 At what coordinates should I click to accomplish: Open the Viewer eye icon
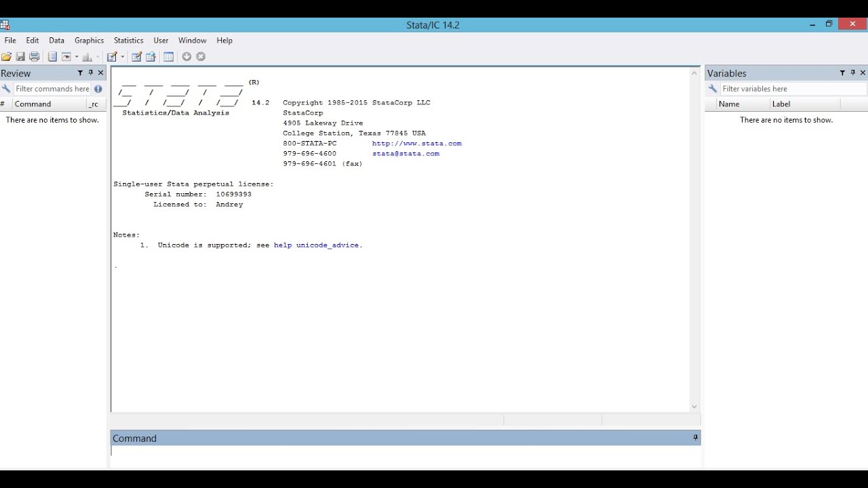[x=66, y=57]
